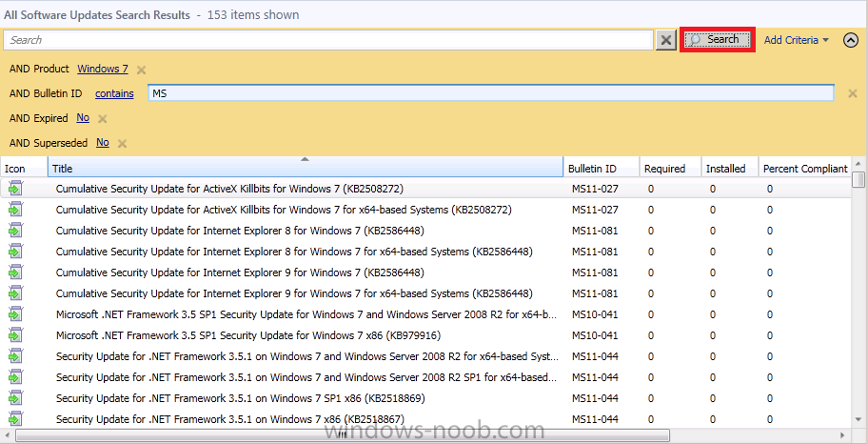This screenshot has height=444, width=868.
Task: Sort by the Installed column header
Action: (730, 169)
